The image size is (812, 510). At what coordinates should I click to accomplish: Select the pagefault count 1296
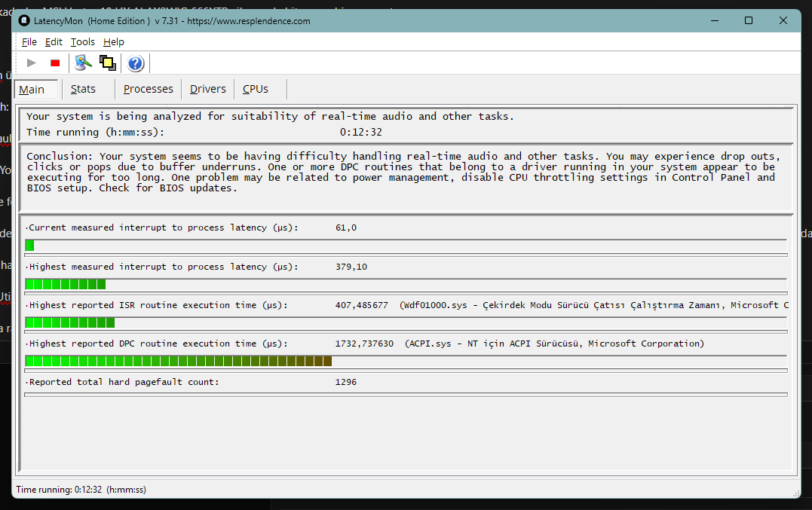coord(346,382)
